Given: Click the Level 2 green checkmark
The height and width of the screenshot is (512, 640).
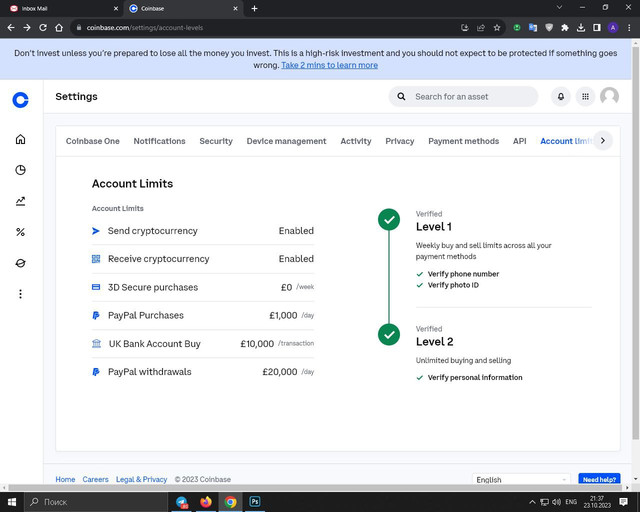Looking at the screenshot, I should coord(389,334).
